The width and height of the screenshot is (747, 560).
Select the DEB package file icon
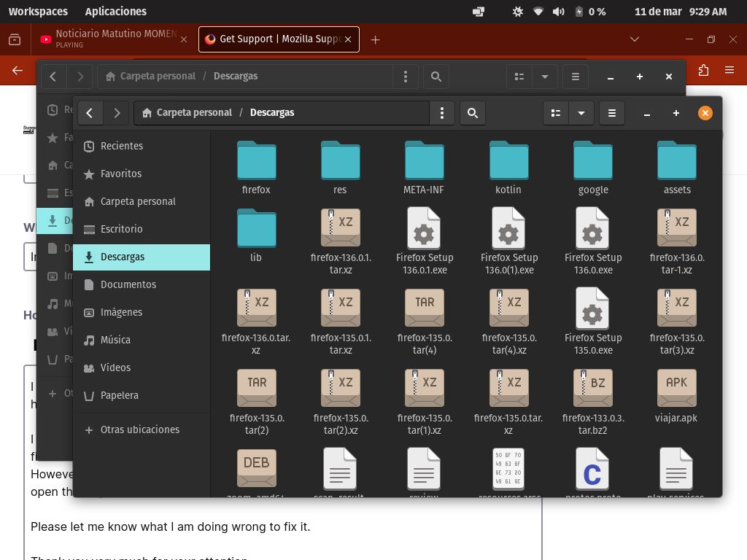tap(256, 468)
